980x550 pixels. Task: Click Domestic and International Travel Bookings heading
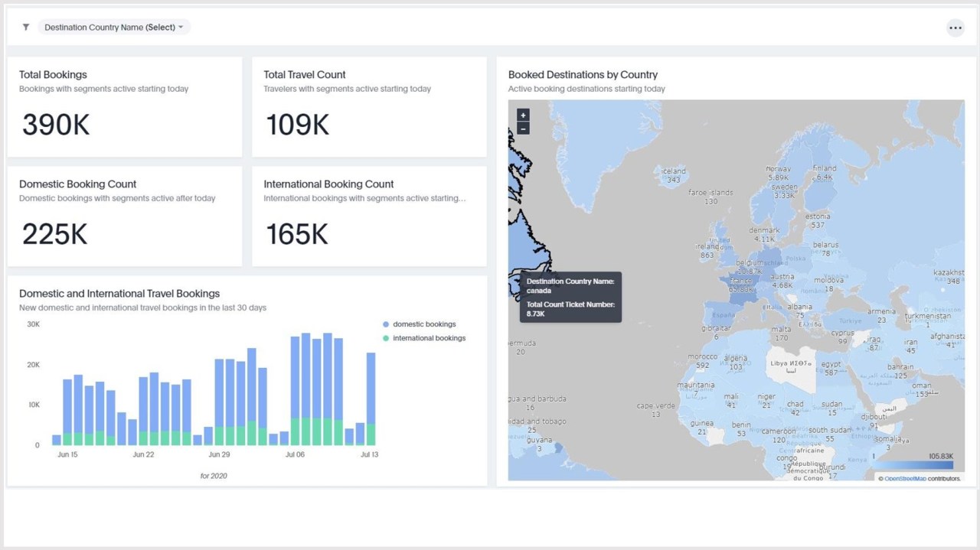119,294
